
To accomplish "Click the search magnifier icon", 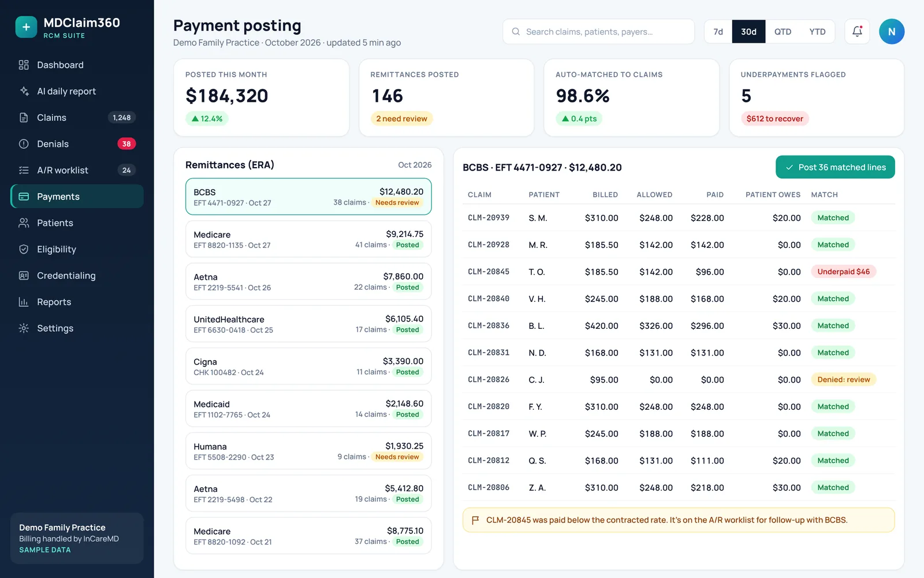I will click(x=516, y=32).
